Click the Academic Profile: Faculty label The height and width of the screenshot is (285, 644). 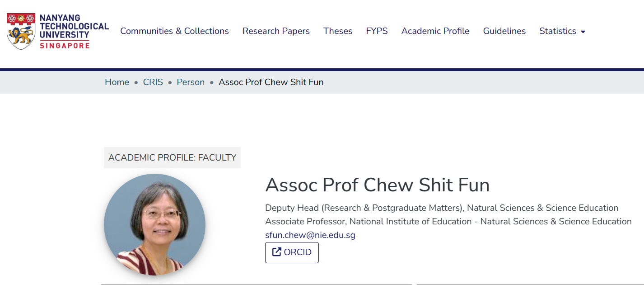pos(172,157)
